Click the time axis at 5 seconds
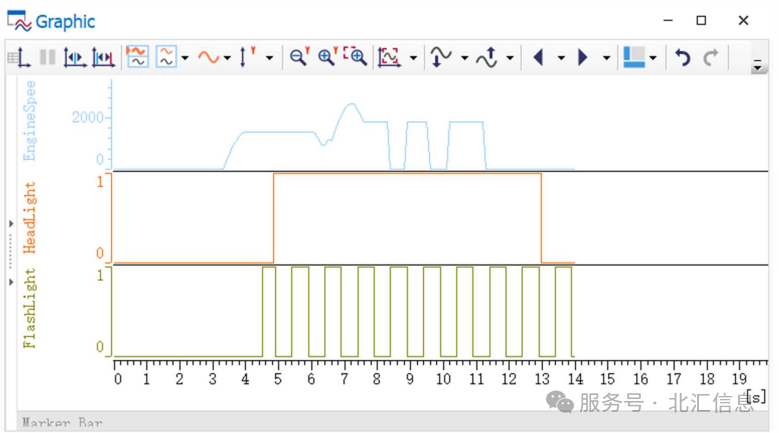This screenshot has height=433, width=779. pos(278,379)
